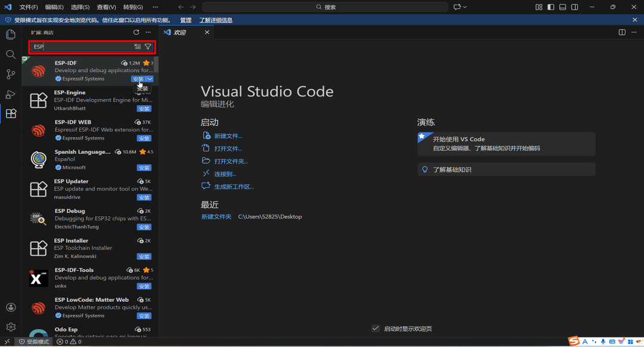This screenshot has height=347, width=644.
Task: Toggle the secondary side bar visibility
Action: pyautogui.click(x=575, y=7)
